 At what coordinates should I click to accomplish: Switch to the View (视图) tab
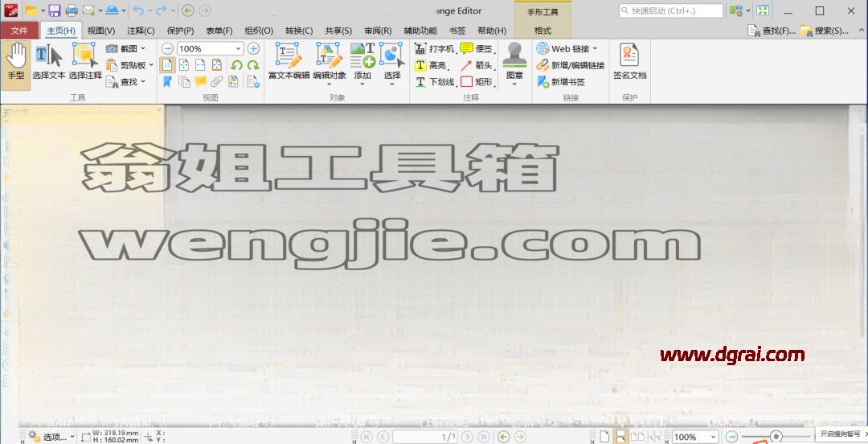(101, 31)
